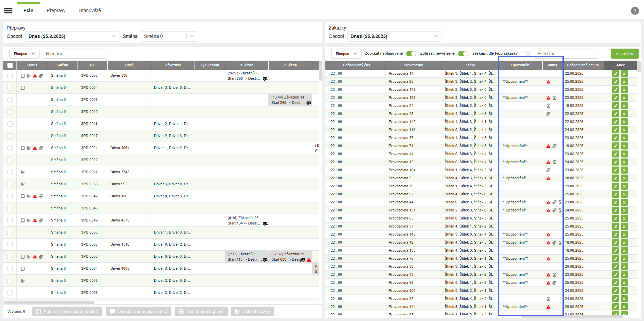644x321 pixels.
Task: Select the Driver 4570 cell
Action: tap(129, 220)
